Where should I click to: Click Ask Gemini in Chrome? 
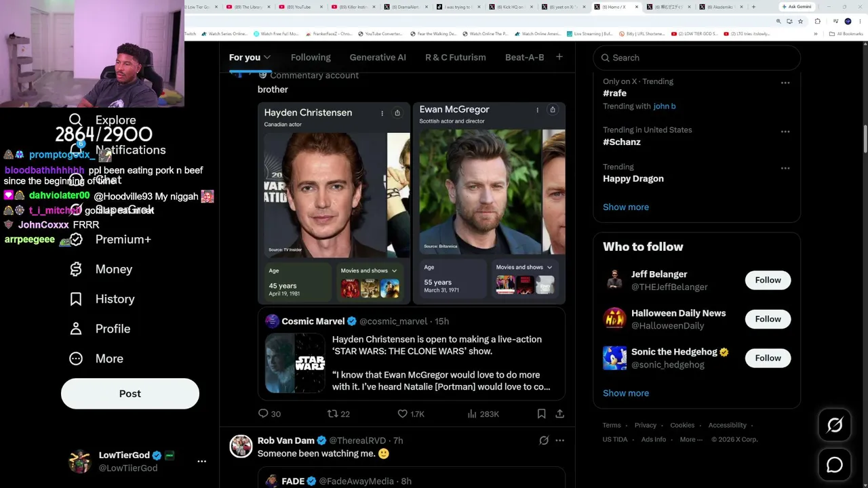(797, 7)
